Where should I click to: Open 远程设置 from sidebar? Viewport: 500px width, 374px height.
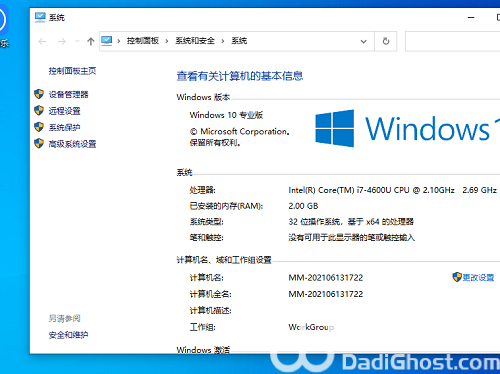(x=64, y=111)
